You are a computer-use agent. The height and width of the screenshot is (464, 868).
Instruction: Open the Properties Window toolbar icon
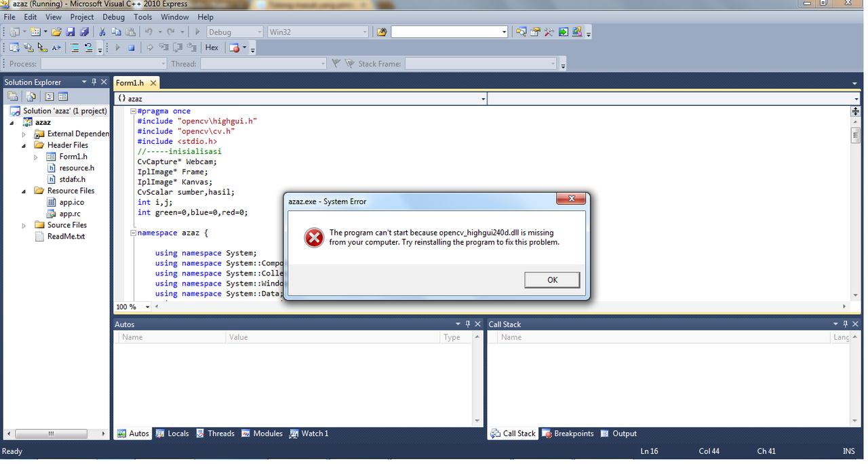coord(536,32)
